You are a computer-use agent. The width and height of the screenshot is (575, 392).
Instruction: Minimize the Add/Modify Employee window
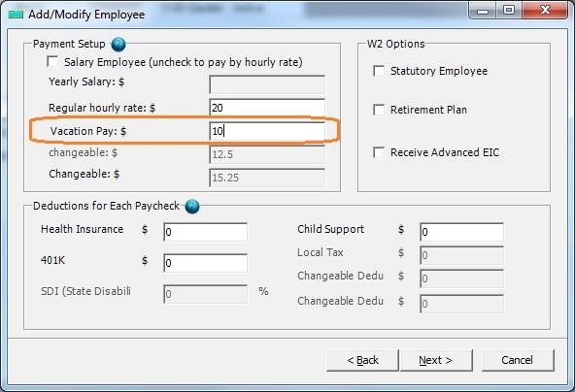pyautogui.click(x=483, y=11)
